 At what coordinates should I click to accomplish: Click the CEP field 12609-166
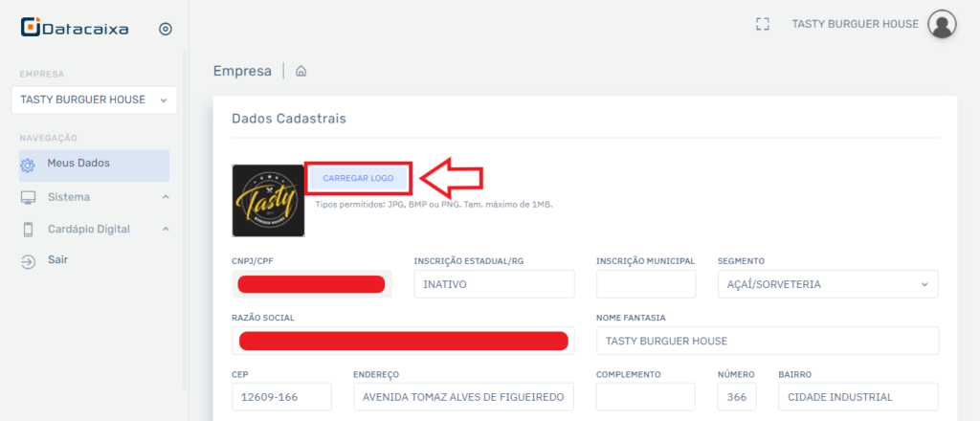pyautogui.click(x=281, y=397)
